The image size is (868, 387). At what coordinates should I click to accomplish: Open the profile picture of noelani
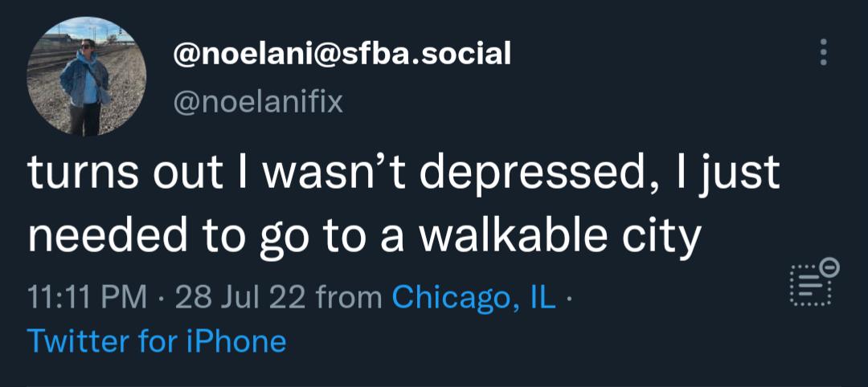[87, 76]
